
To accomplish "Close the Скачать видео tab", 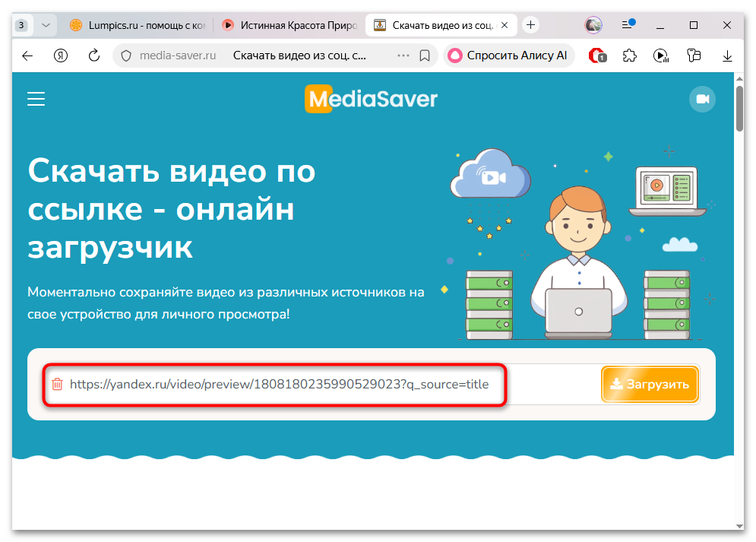I will point(505,25).
